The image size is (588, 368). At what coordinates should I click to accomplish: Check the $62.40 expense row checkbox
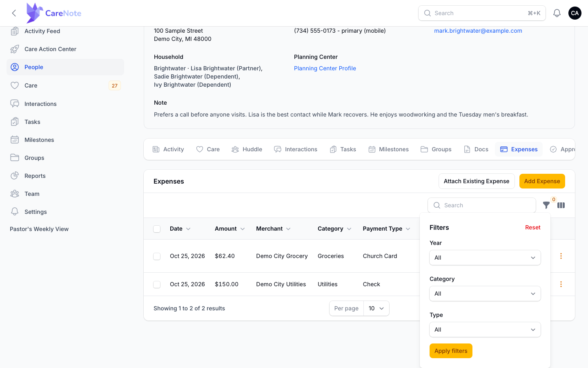(x=157, y=256)
